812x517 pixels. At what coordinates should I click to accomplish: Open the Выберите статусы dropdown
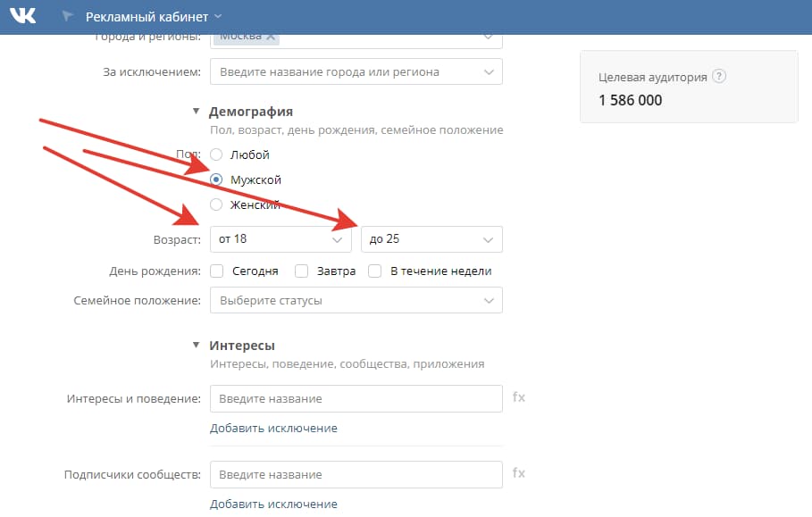click(x=356, y=300)
